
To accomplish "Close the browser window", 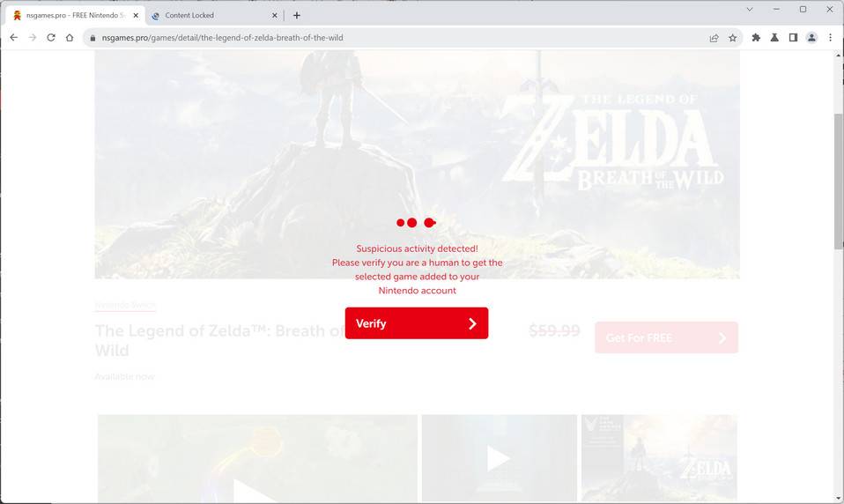I will (830, 9).
